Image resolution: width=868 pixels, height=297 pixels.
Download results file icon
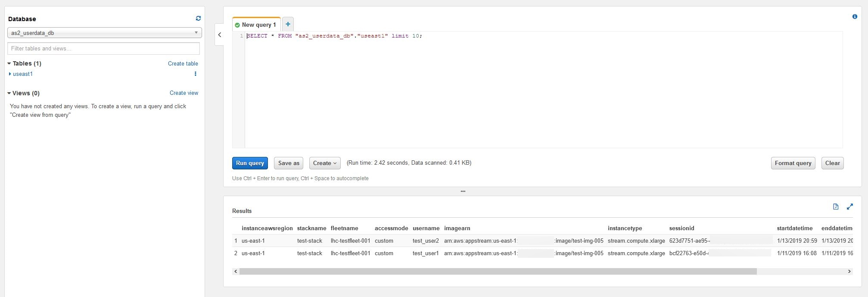point(836,206)
